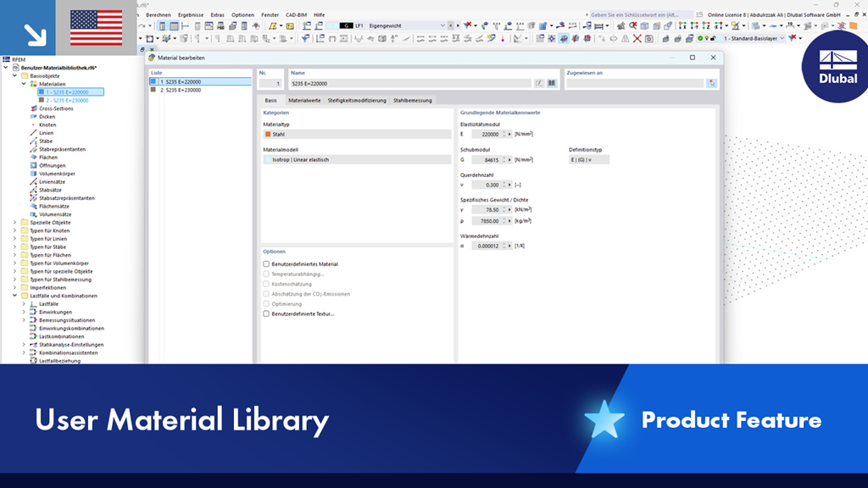Go to previous load case arrow
The height and width of the screenshot is (488, 868).
[x=451, y=25]
